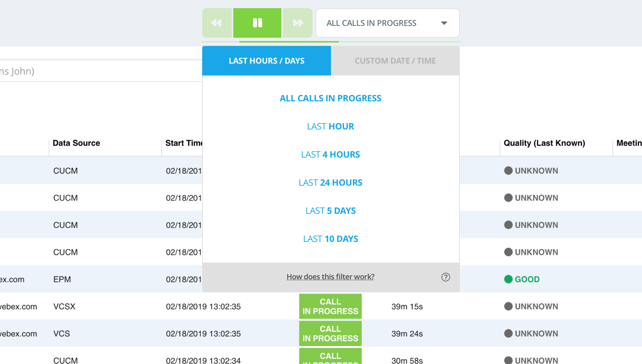
Task: Select the EPM data source cell
Action: pos(62,279)
